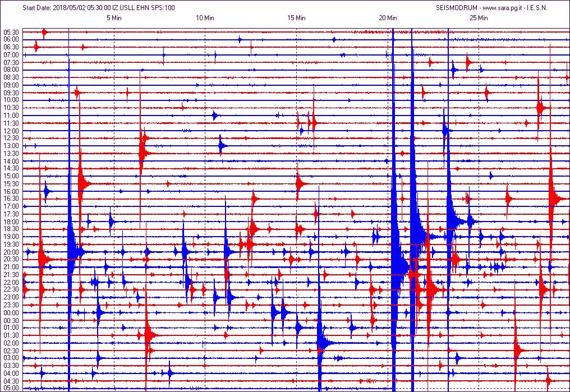
Task: Pick the 21:30 trace row label
Action: (x=11, y=274)
